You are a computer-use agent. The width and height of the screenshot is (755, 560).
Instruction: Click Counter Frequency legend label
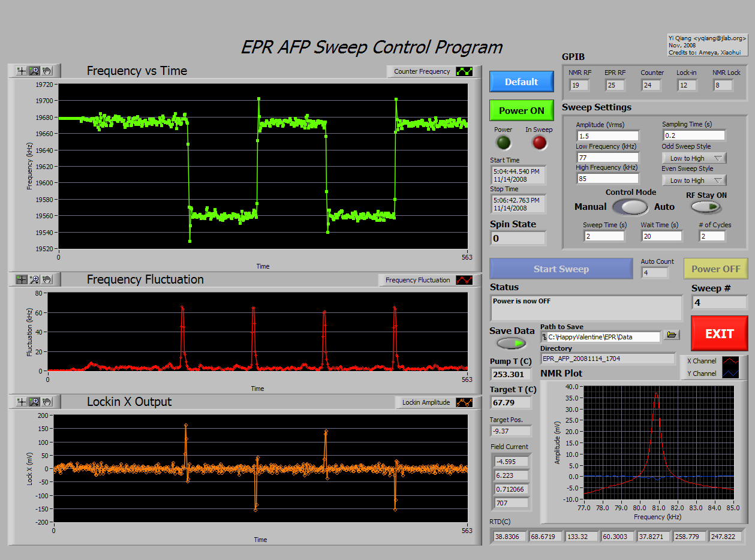(422, 71)
